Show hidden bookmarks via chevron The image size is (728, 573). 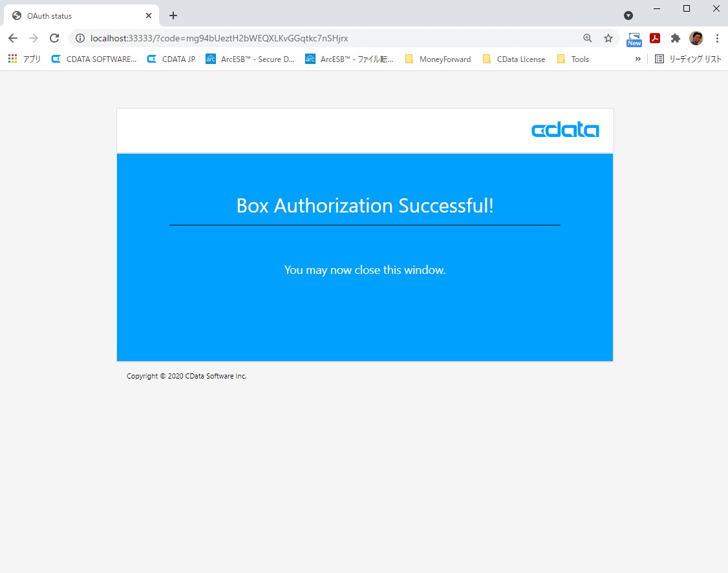[638, 59]
